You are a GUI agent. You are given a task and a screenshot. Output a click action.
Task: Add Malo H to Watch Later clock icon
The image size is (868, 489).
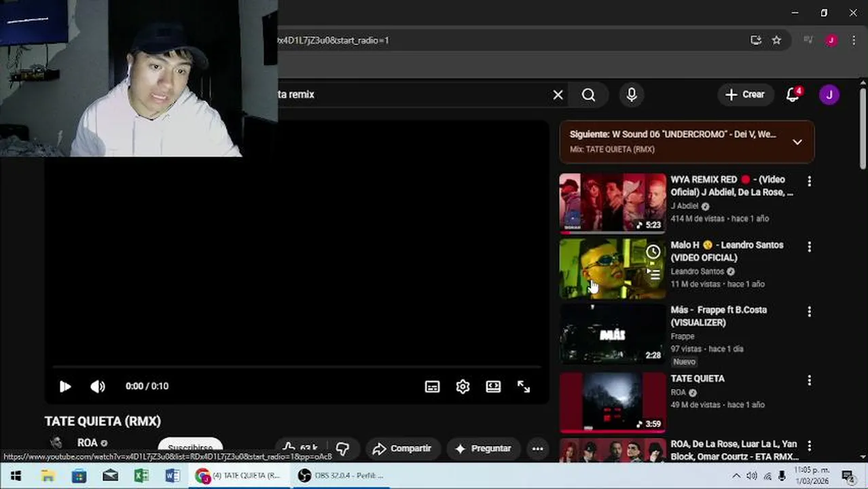tap(653, 252)
